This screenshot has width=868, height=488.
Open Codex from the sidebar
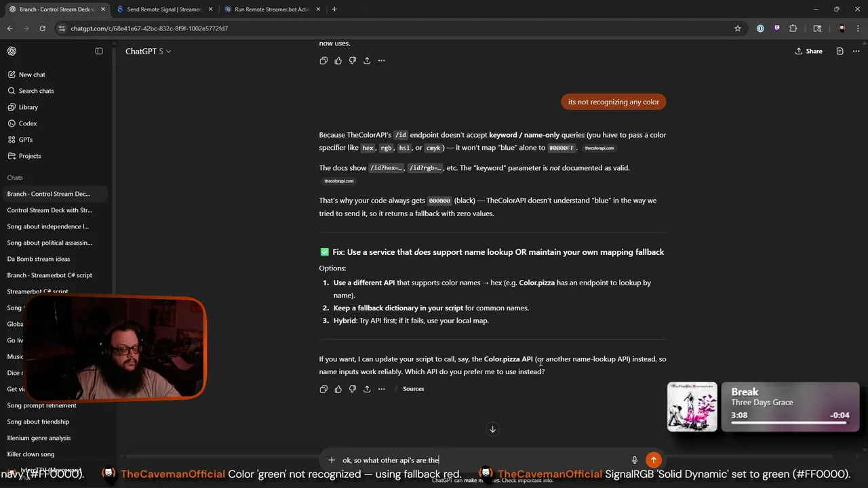[x=27, y=123]
